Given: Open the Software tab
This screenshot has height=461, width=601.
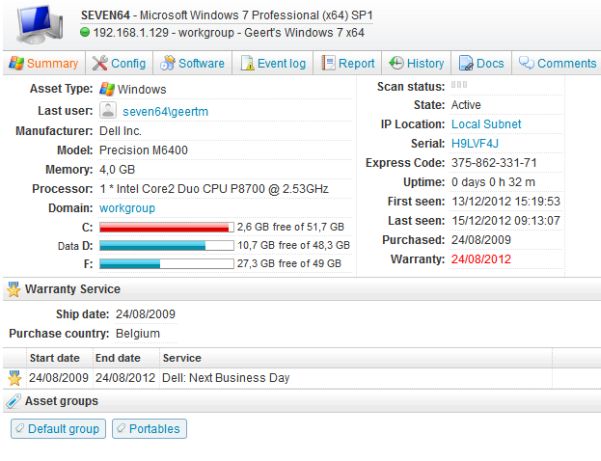Looking at the screenshot, I should tap(193, 63).
